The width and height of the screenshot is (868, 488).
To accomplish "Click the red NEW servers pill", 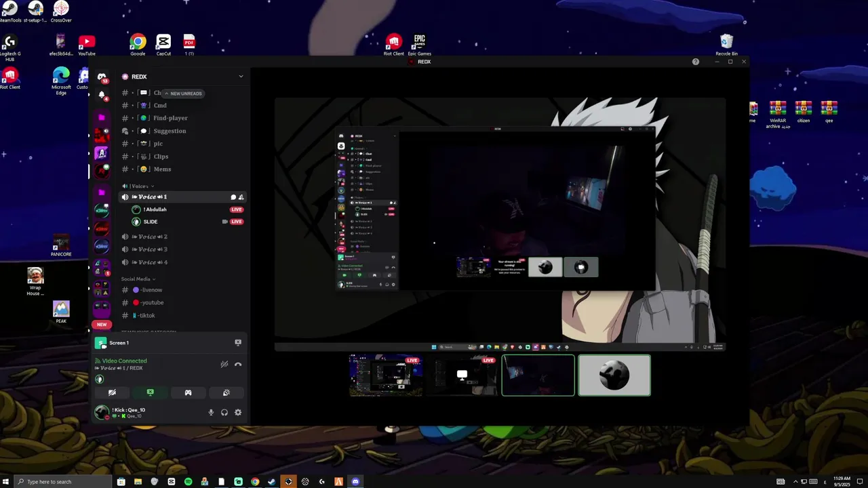I will pyautogui.click(x=102, y=325).
